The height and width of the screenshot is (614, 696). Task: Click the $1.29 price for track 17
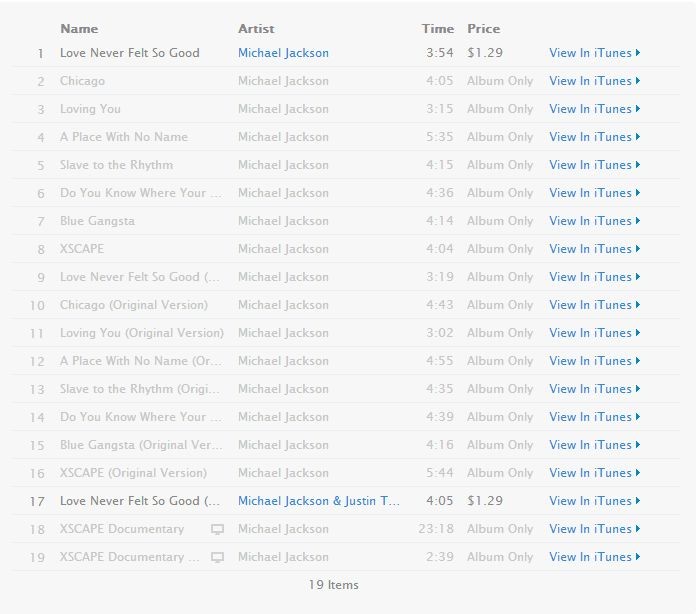point(485,501)
